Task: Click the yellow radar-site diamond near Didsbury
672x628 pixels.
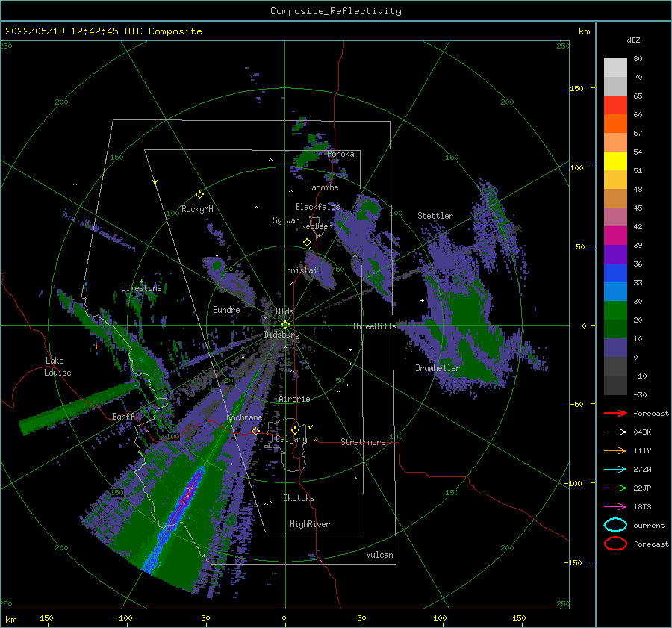Action: pos(285,325)
